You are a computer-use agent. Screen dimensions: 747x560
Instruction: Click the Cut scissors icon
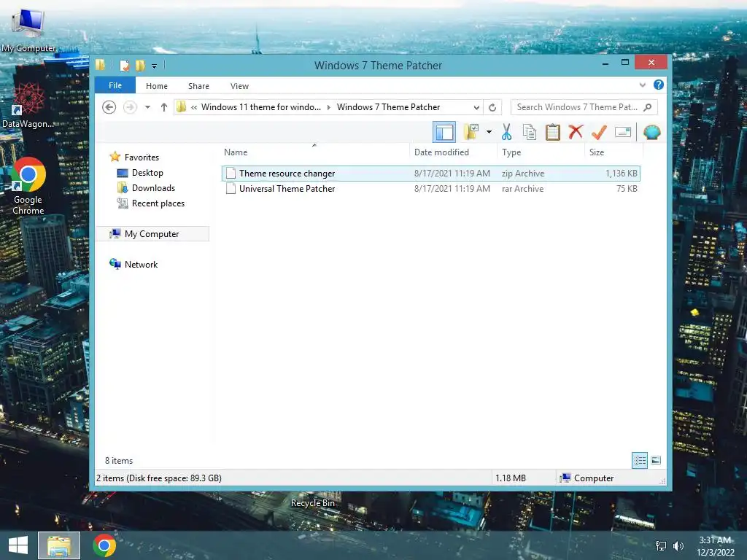tap(506, 132)
